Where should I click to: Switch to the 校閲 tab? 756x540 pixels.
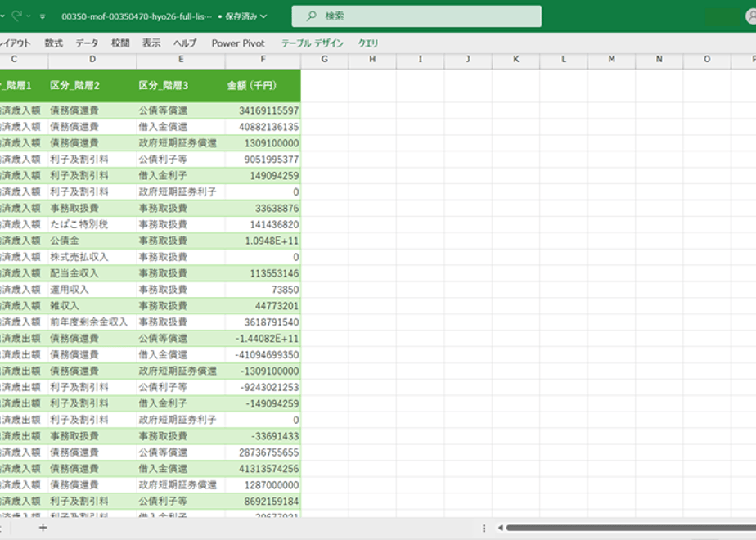120,43
